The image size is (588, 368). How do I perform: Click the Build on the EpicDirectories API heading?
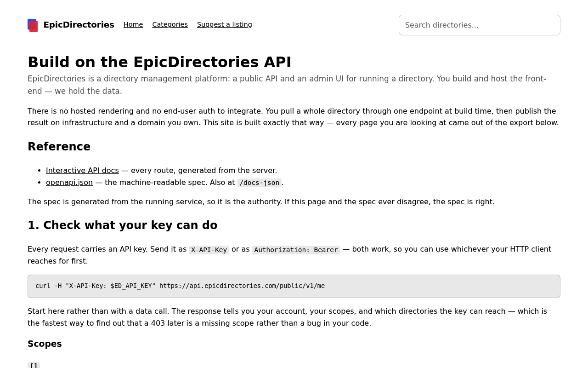(x=159, y=62)
